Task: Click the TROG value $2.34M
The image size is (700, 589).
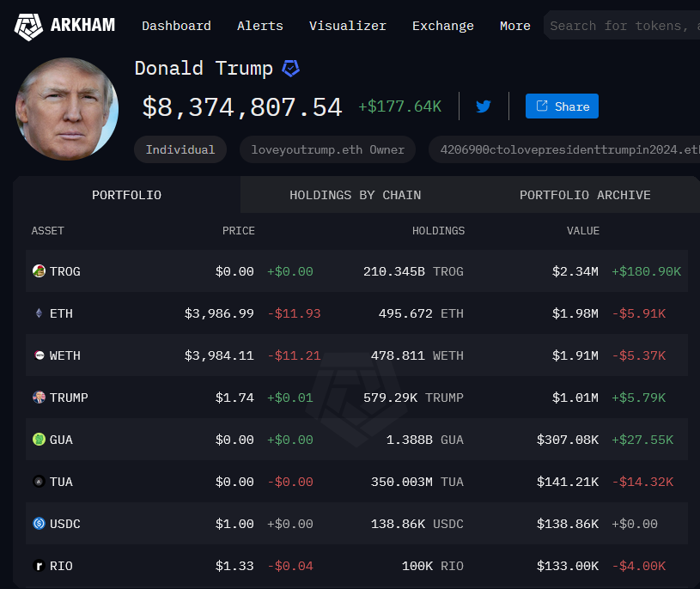Action: (x=575, y=271)
